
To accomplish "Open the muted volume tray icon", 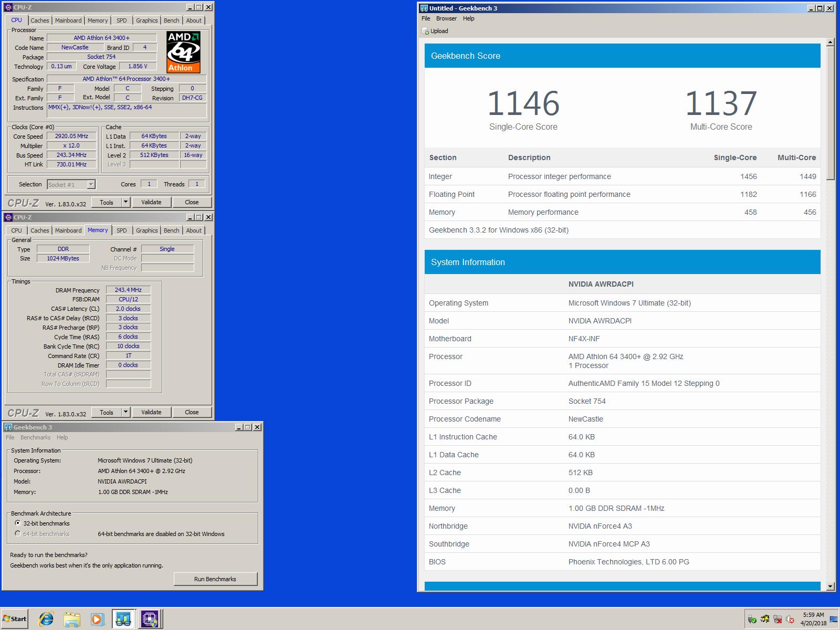I will tap(790, 619).
